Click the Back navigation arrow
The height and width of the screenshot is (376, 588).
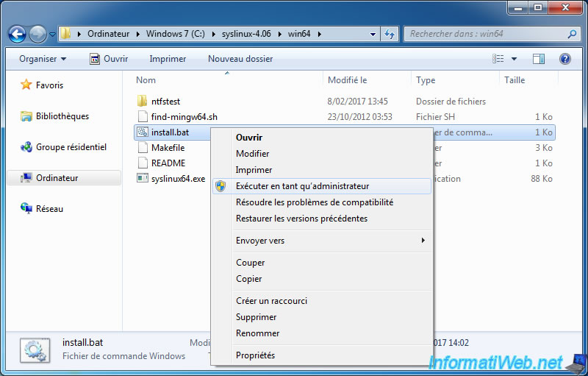[17, 35]
